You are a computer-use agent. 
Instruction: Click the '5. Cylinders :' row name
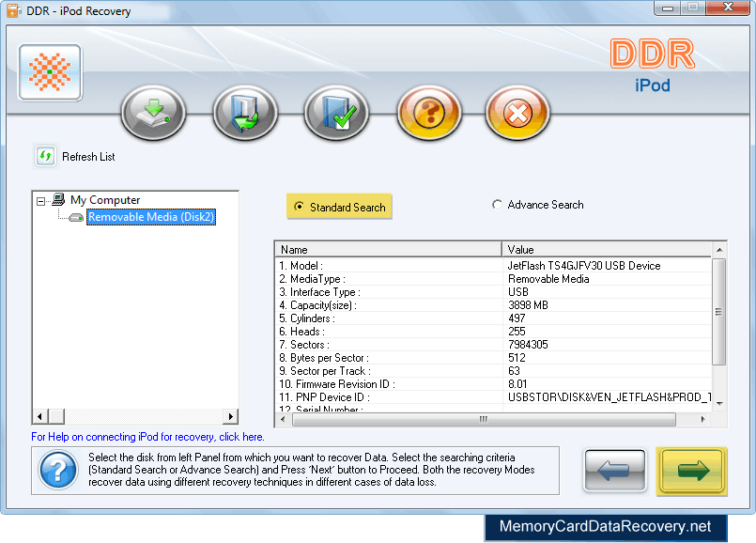coord(307,318)
